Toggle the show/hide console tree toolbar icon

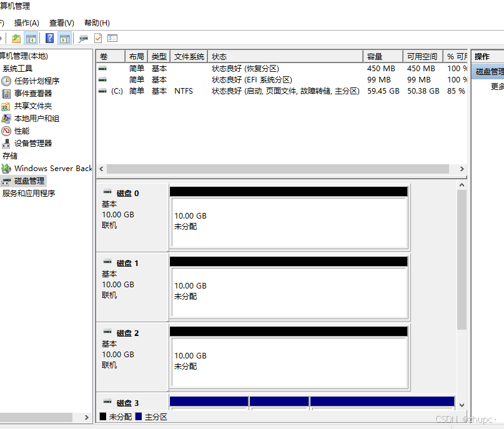[31, 39]
